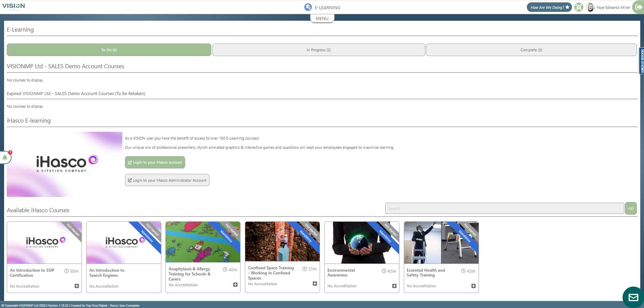Open An Introduction to SSIP Certification thumbnail

coord(44,242)
